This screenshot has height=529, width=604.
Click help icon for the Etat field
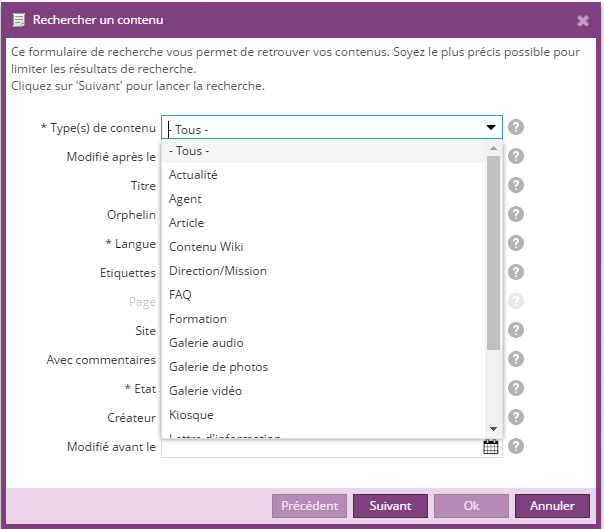tap(516, 388)
